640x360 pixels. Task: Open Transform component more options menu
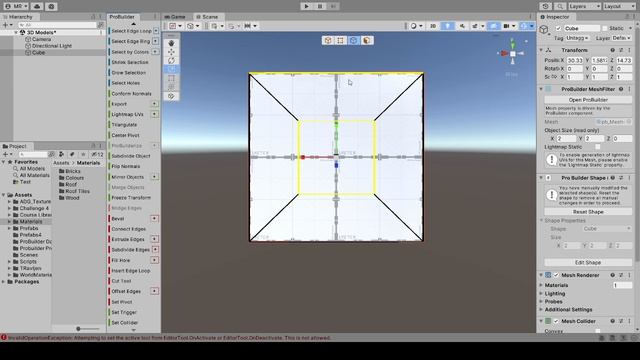(629, 50)
